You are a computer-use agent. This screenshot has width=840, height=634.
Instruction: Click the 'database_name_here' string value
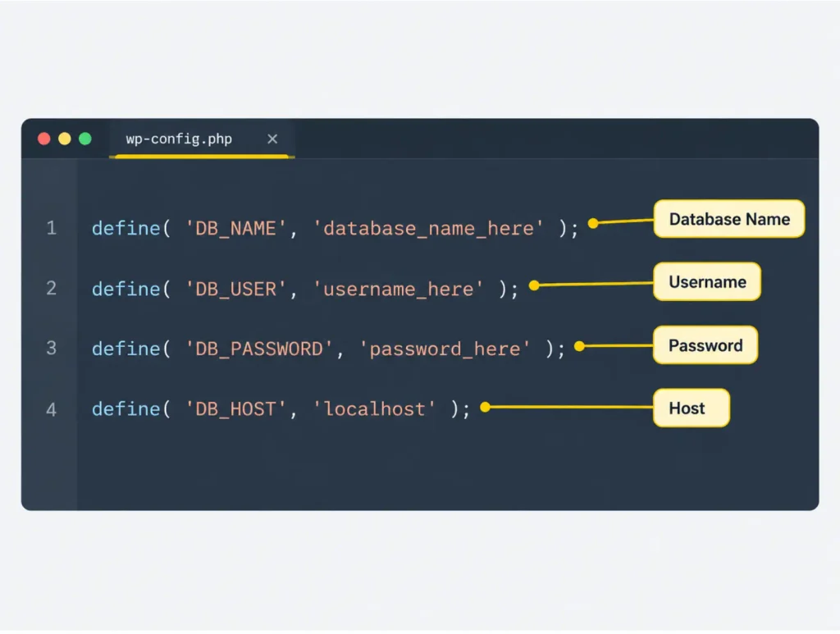coord(428,229)
